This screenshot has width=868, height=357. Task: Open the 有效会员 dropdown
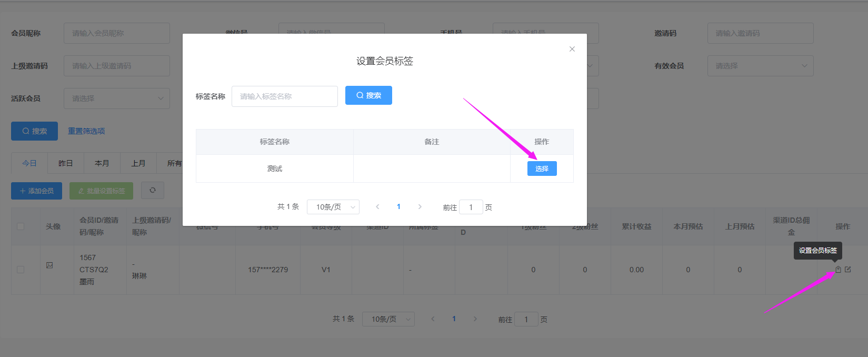pos(761,66)
